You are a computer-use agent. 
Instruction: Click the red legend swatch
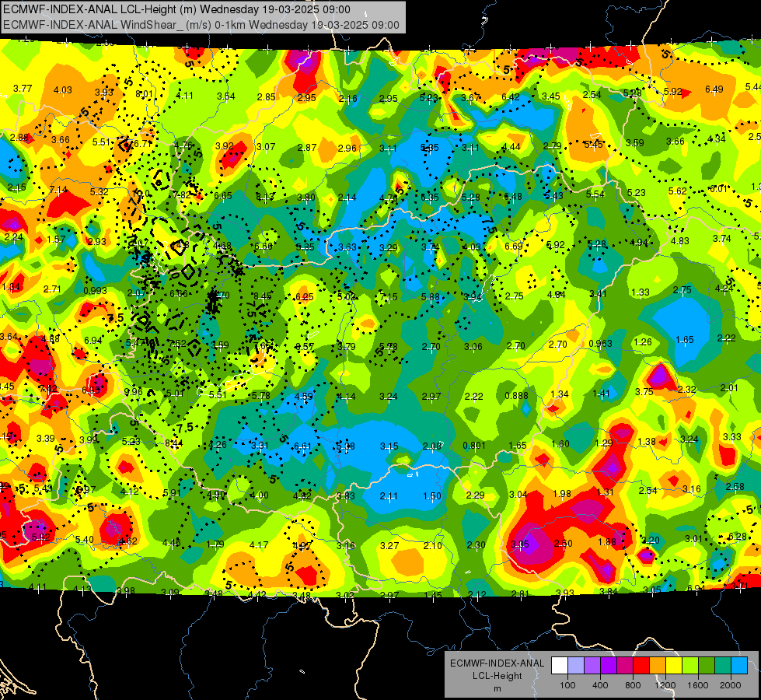(x=641, y=666)
